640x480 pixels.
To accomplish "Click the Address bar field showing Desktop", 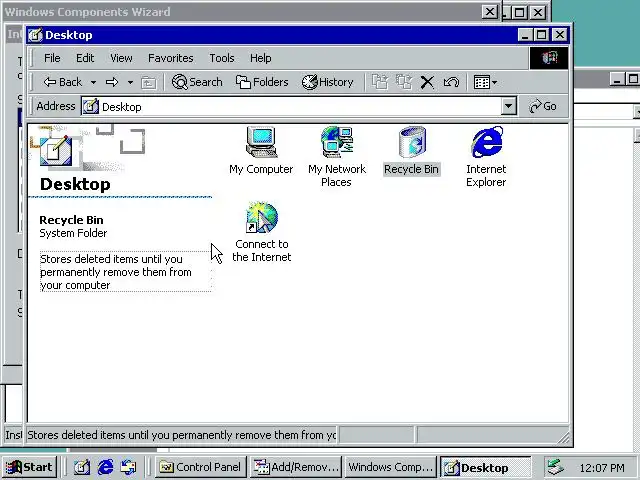I will (291, 107).
